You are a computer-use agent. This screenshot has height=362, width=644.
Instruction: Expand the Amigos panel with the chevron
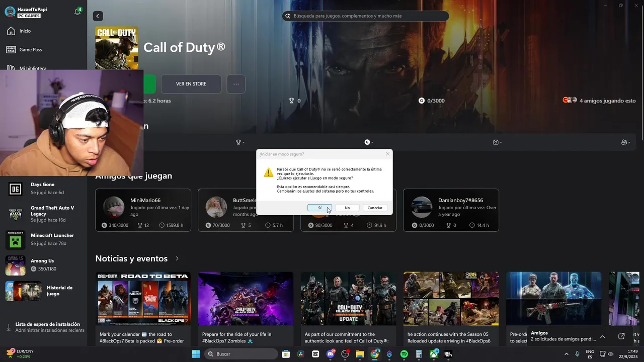(603, 336)
